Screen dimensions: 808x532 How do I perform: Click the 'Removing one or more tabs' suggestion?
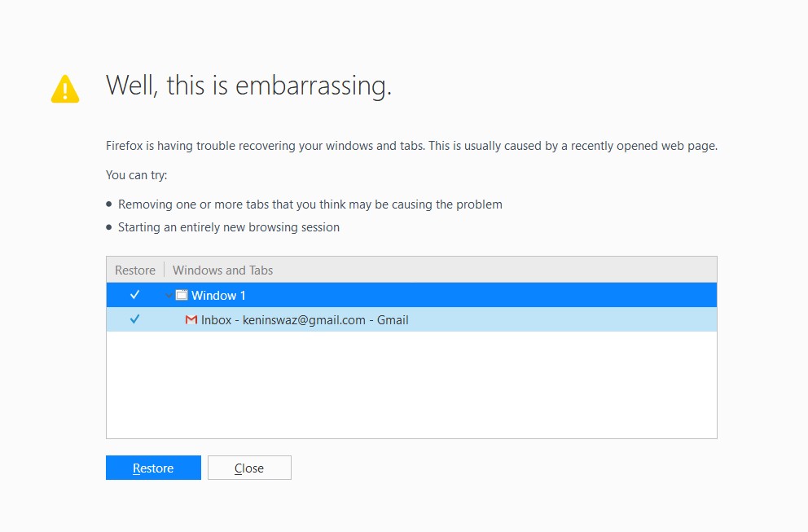pyautogui.click(x=310, y=204)
